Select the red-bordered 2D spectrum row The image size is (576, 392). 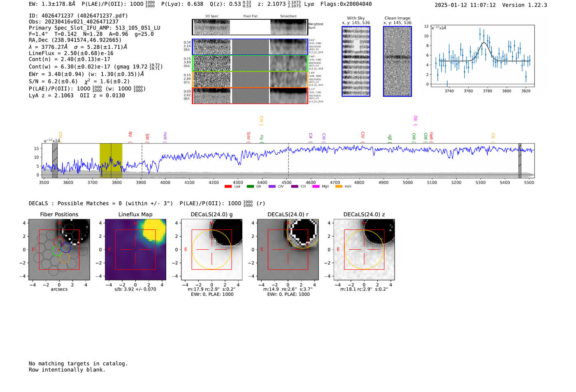(x=250, y=95)
